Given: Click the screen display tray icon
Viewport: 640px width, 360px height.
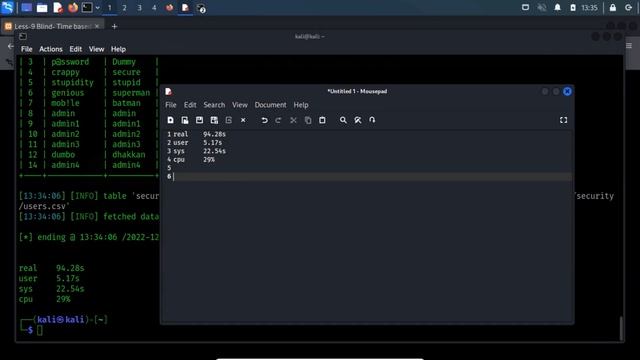Looking at the screenshot, I should coord(525,8).
